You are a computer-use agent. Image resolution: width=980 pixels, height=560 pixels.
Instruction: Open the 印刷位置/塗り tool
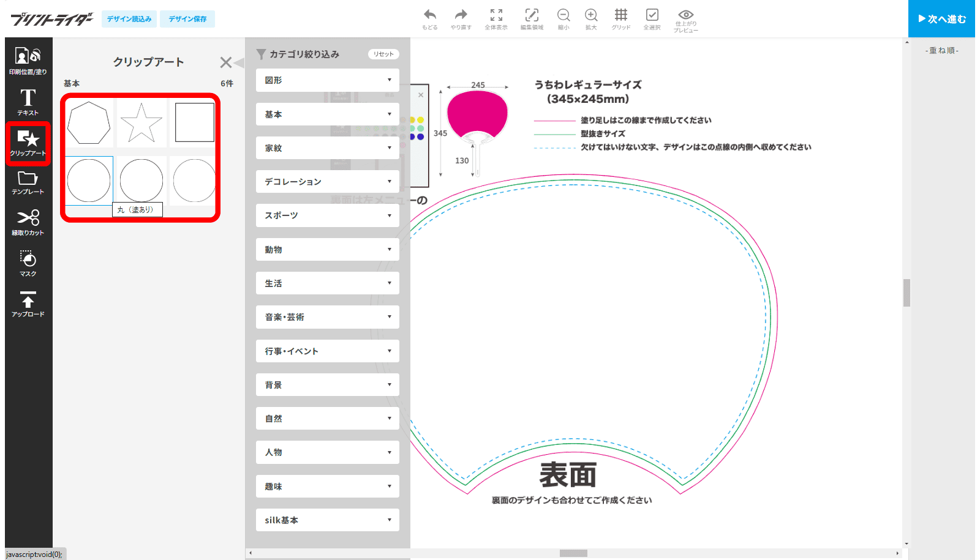[28, 61]
